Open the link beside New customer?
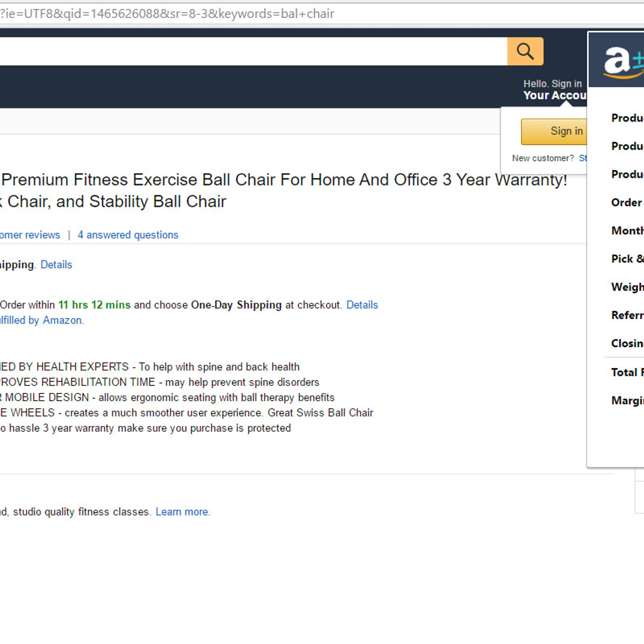This screenshot has height=644, width=644. click(x=582, y=158)
